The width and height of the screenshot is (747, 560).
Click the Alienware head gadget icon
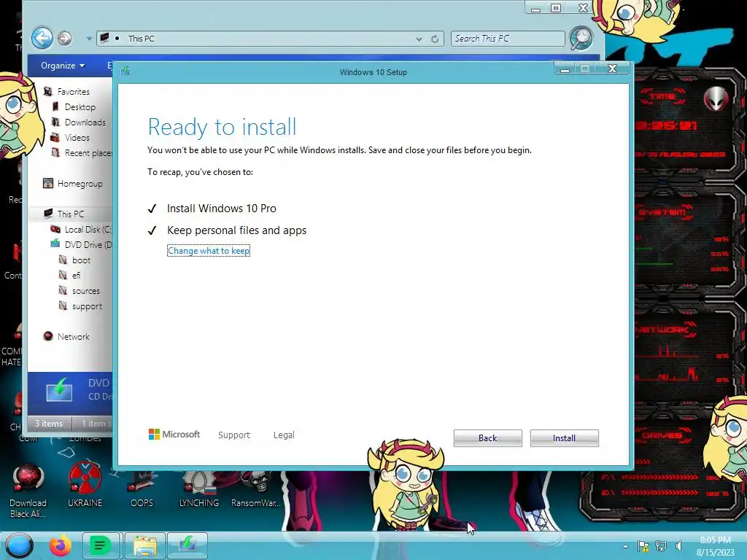[x=716, y=98]
